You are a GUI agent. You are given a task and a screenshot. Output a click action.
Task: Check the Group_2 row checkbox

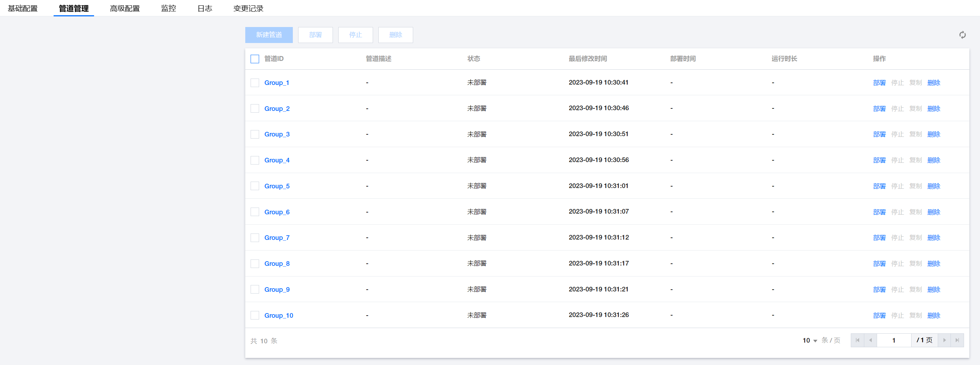tap(255, 109)
